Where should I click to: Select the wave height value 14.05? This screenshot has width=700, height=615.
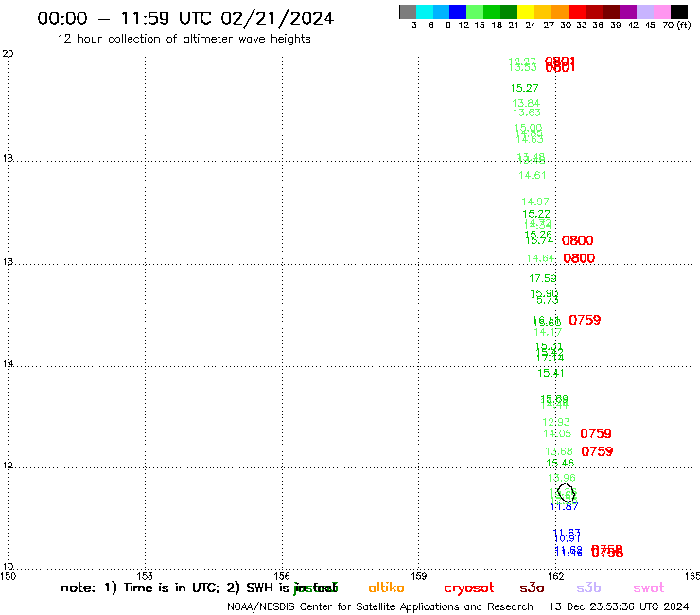coord(557,433)
